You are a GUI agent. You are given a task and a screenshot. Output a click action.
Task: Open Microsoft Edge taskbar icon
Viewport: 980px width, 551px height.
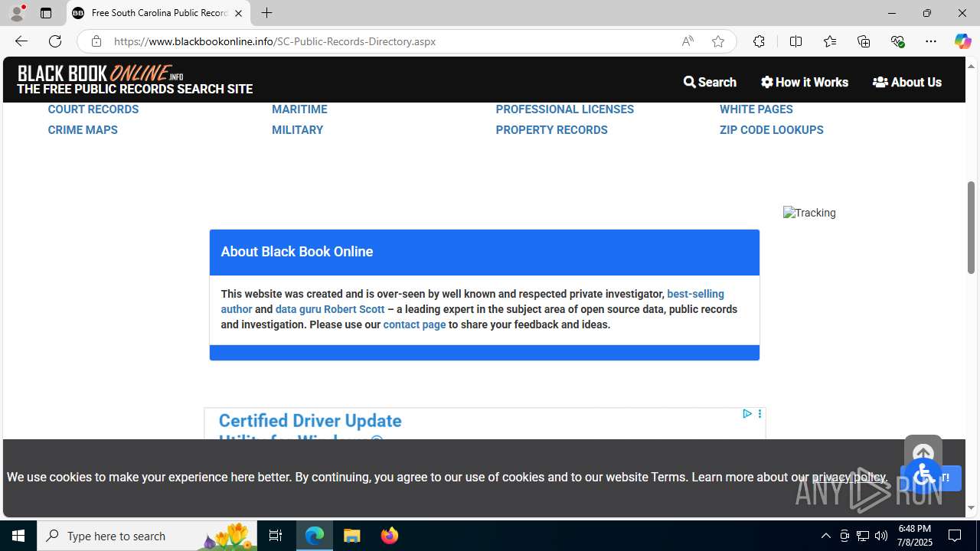(x=315, y=536)
